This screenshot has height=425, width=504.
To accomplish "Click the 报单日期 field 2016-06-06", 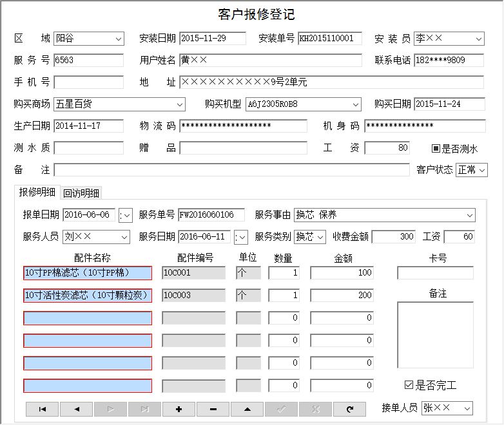I will [x=89, y=214].
